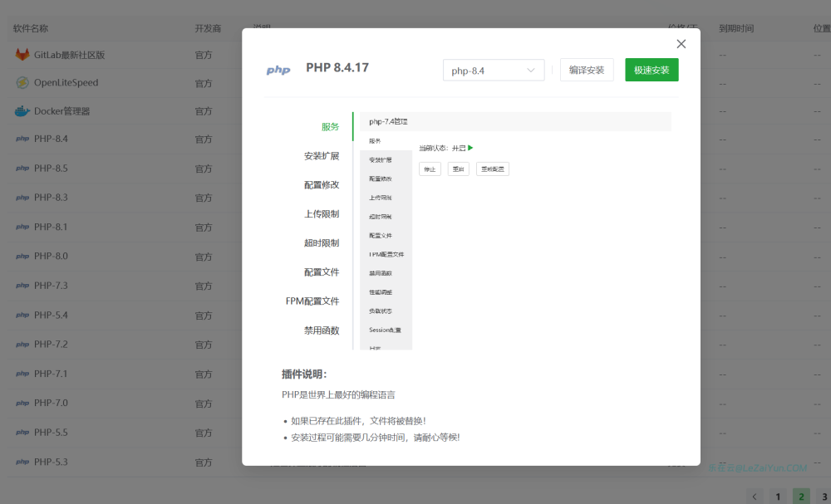831x504 pixels.
Task: Click the PHP 8.4.17 dialog title
Action: [337, 68]
